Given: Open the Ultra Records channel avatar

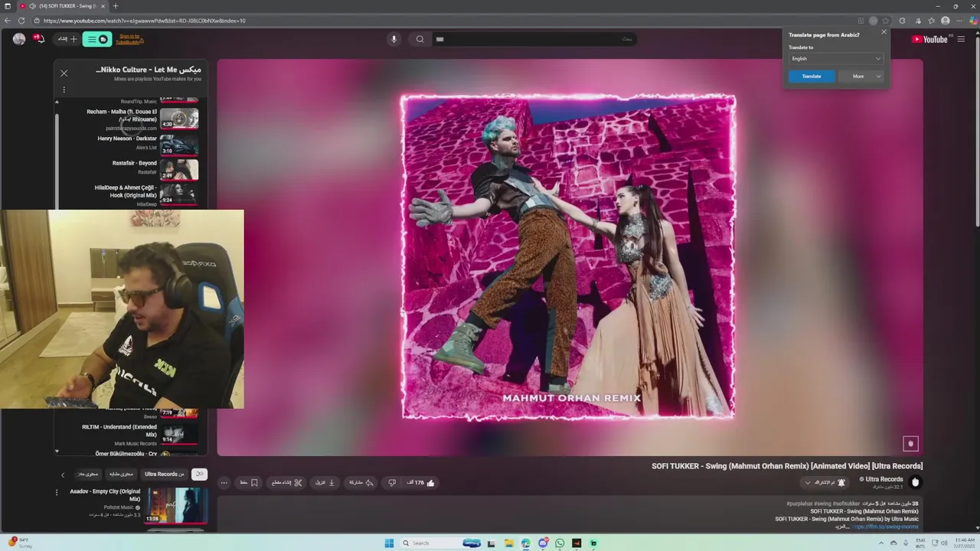Looking at the screenshot, I should pos(915,482).
